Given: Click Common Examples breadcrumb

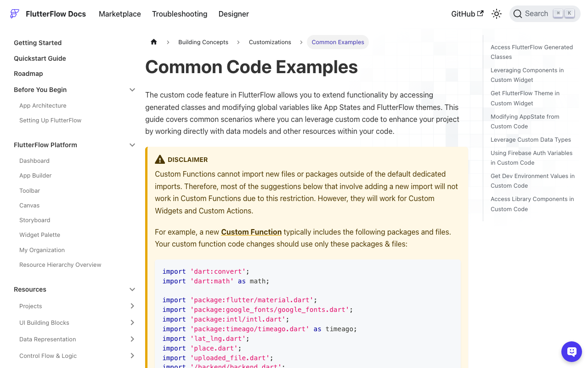Looking at the screenshot, I should [x=338, y=42].
